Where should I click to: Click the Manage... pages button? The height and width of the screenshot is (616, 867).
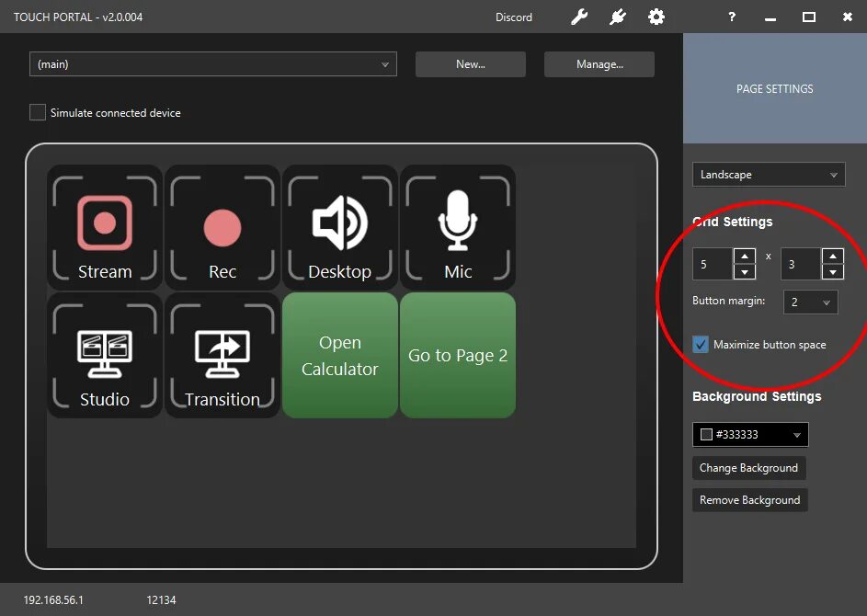[x=599, y=64]
